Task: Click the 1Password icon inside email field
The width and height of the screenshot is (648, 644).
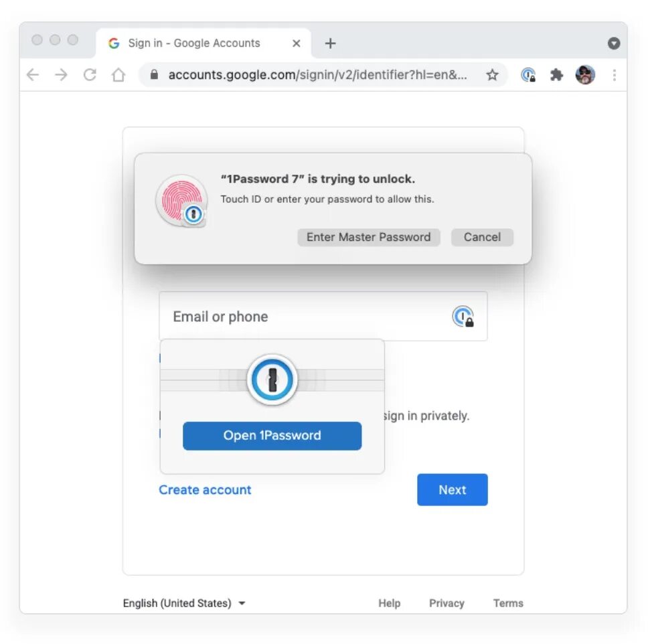Action: (x=463, y=317)
